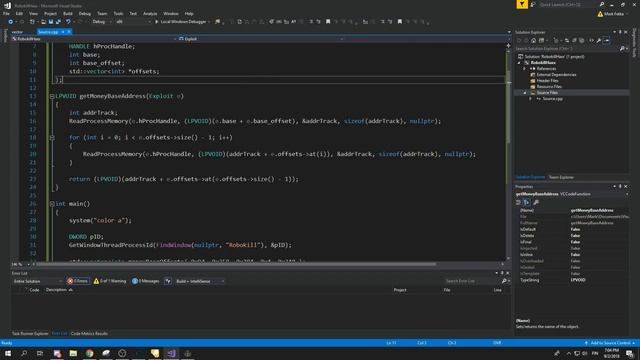The image size is (640, 360).
Task: Open the File menu
Action: click(6, 13)
